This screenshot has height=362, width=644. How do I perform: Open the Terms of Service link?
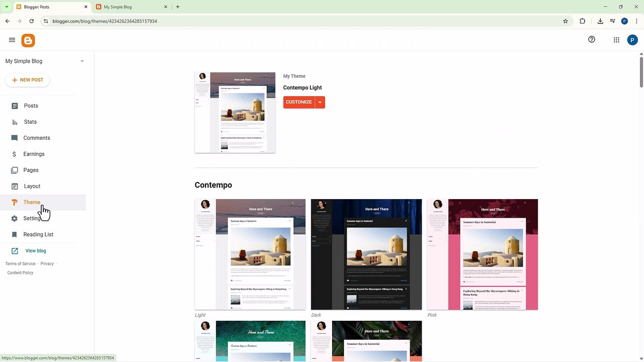tap(20, 263)
